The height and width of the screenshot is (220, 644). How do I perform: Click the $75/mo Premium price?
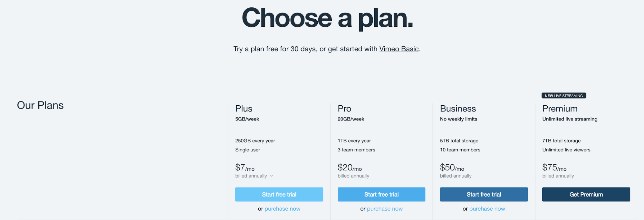click(554, 167)
